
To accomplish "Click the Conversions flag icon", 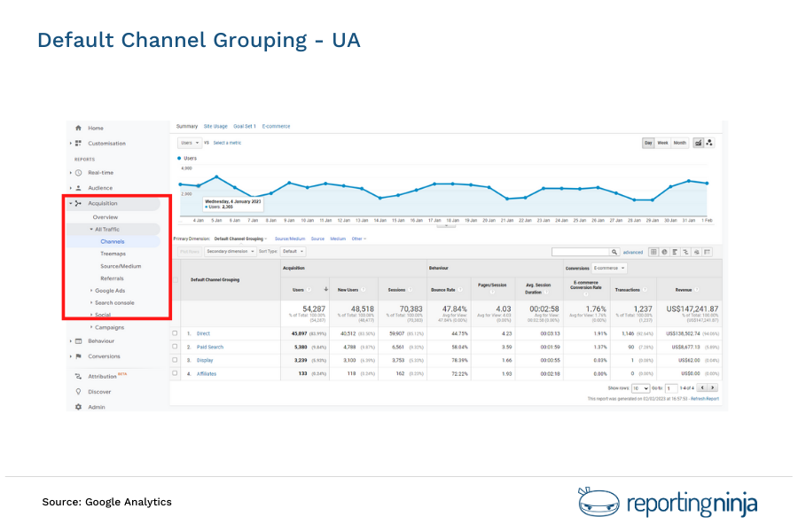I will (78, 356).
